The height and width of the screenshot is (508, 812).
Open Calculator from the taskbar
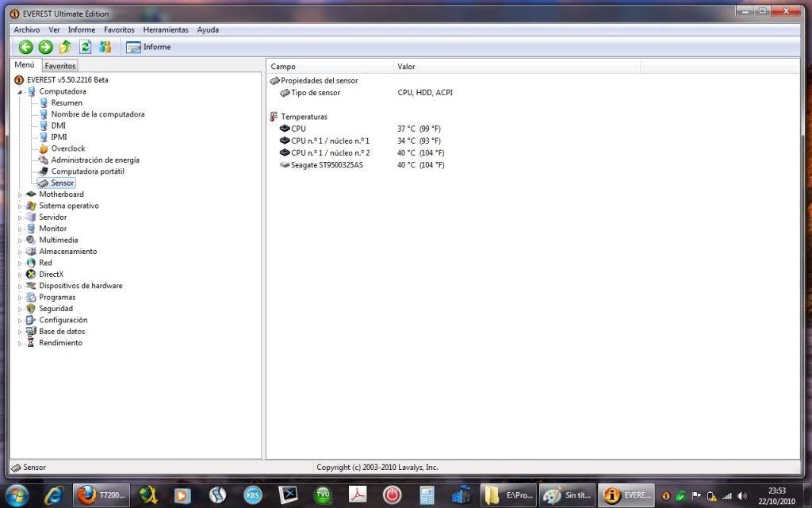click(x=427, y=495)
